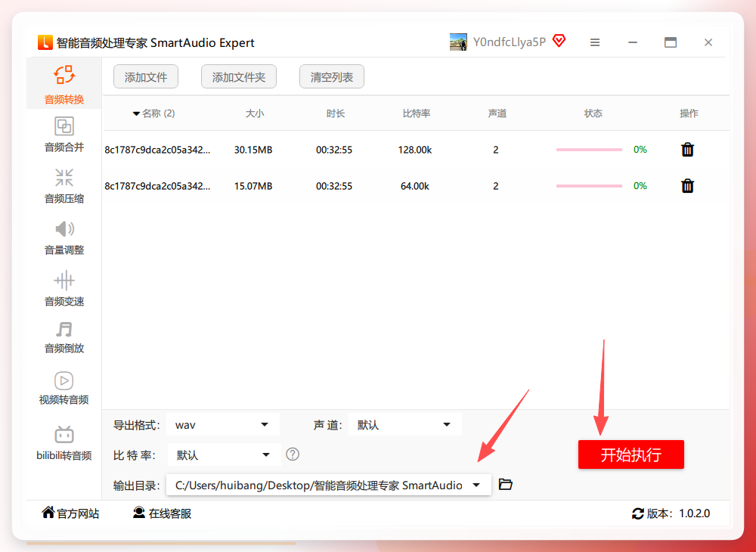Browse output folder with the folder icon

pyautogui.click(x=505, y=484)
